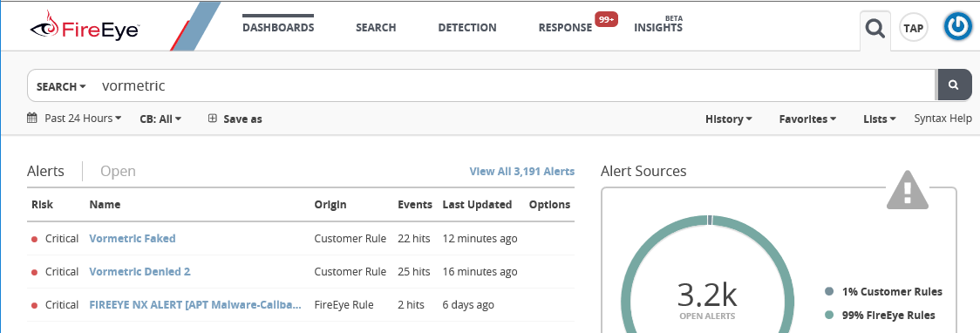Click the Customer Rules legend dot
980x333 pixels.
point(829,291)
